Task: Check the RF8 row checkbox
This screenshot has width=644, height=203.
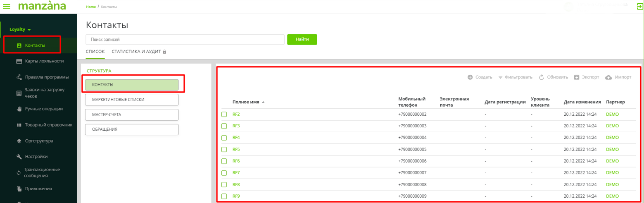Action: [224, 185]
